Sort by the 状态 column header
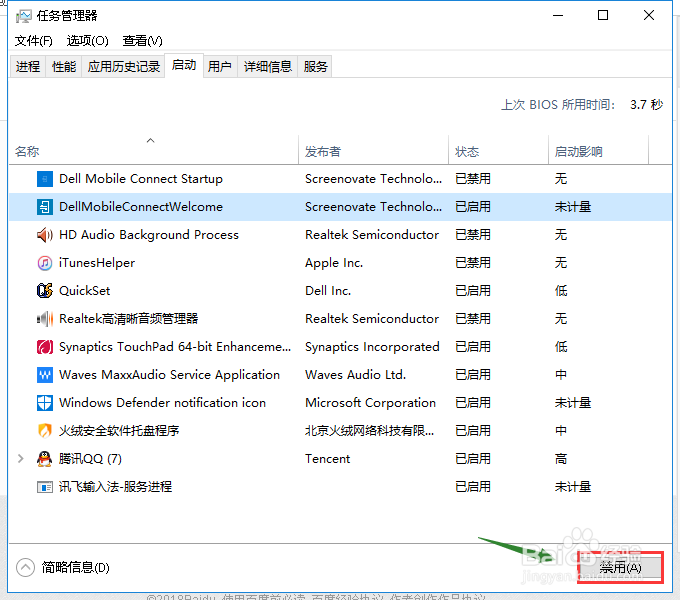This screenshot has height=600, width=680. (x=498, y=150)
